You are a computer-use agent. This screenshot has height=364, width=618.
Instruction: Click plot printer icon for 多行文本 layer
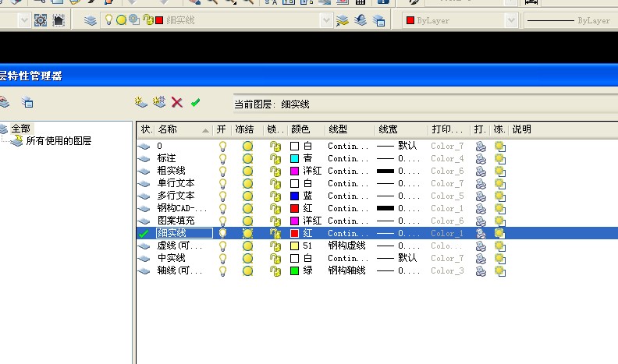click(x=481, y=196)
